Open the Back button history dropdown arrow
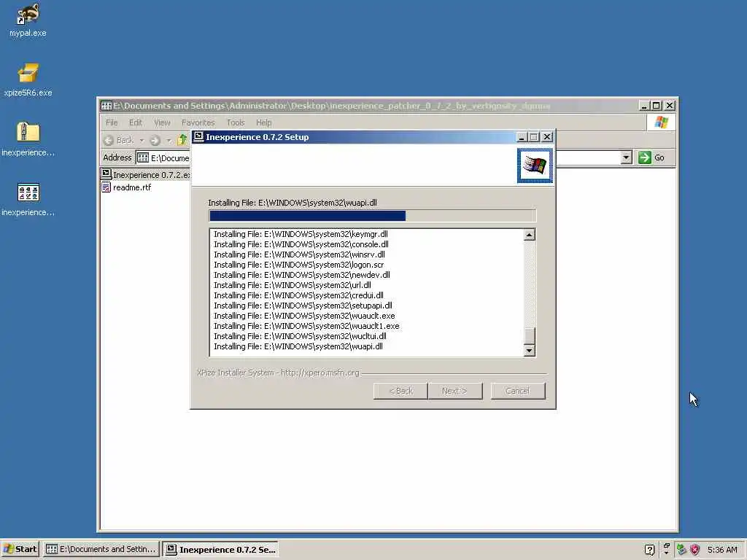Viewport: 747px width, 560px height. click(x=142, y=140)
